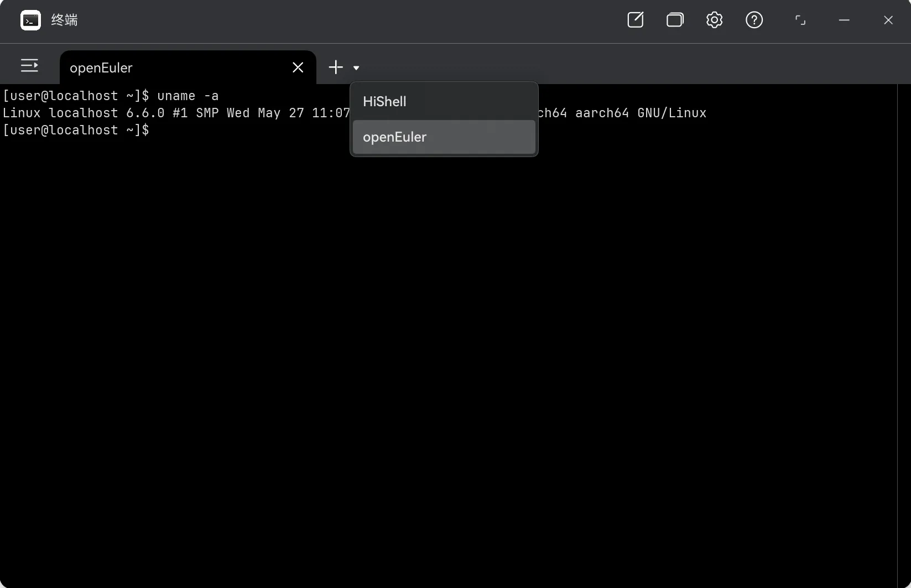Add a new terminal tab
Viewport: 911px width, 588px height.
coord(336,67)
